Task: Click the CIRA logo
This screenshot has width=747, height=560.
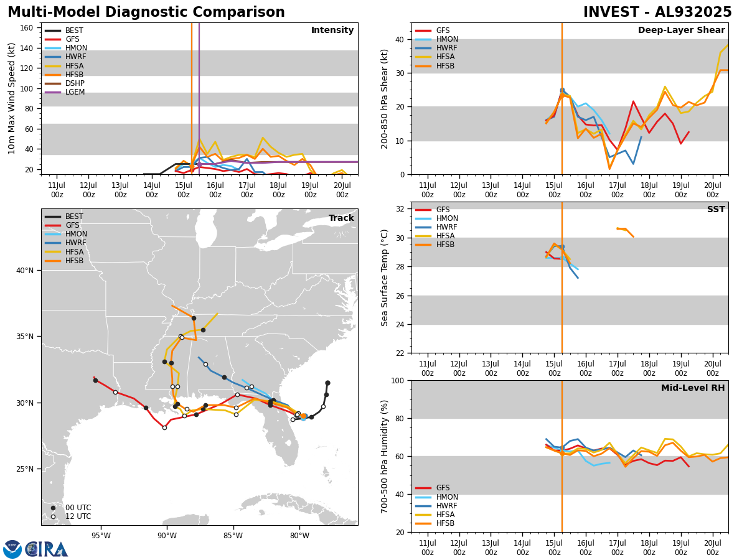Action: [47, 549]
